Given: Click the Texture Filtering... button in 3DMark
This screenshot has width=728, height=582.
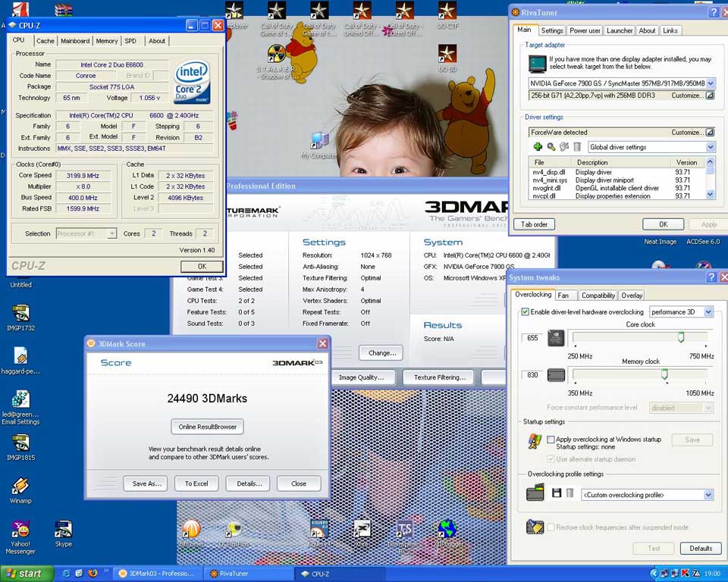Looking at the screenshot, I should tap(440, 377).
